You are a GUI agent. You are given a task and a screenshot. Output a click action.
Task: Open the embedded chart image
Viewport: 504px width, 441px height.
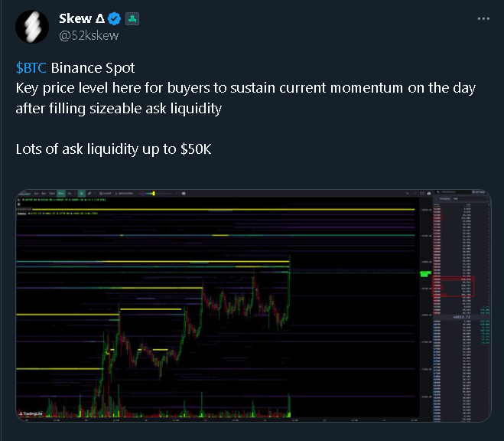click(254, 305)
